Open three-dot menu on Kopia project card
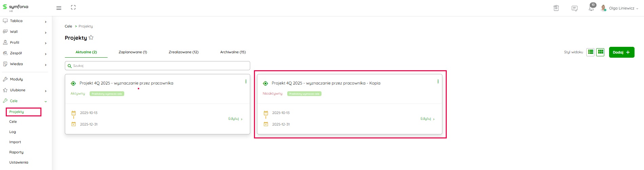 pos(438,81)
